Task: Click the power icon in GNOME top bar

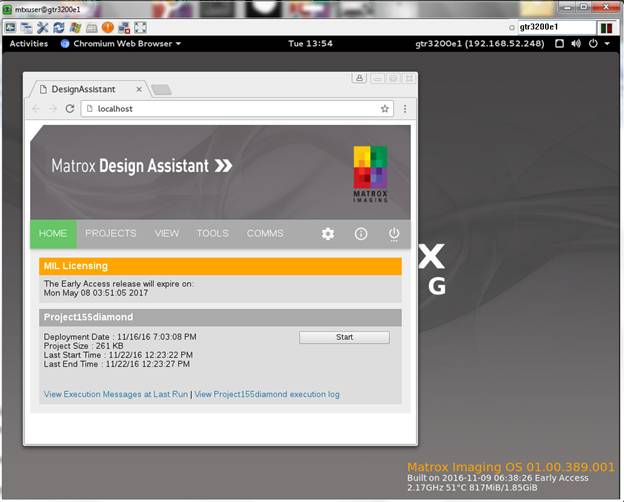Action: [x=593, y=43]
